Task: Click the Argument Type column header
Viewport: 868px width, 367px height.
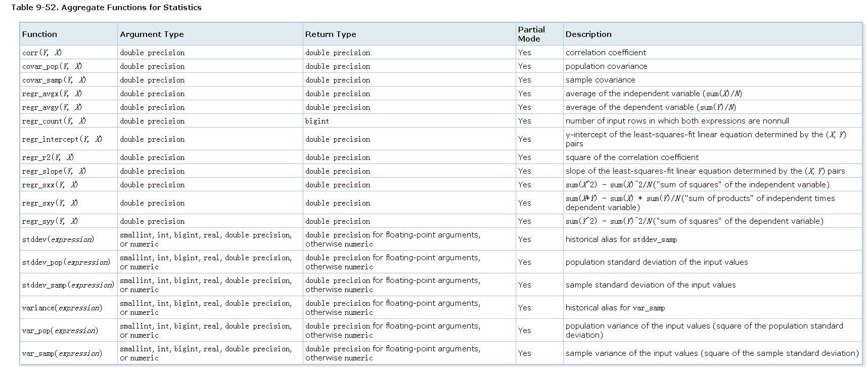Action: 152,34
